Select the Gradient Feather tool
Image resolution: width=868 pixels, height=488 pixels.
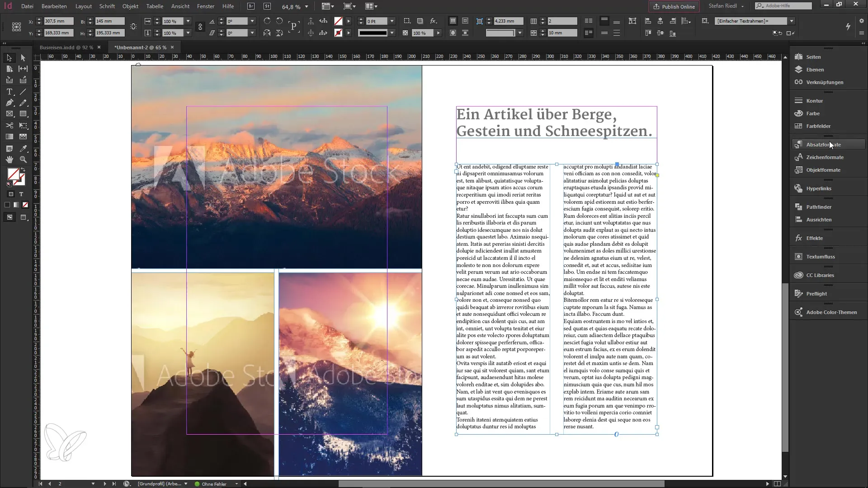23,136
